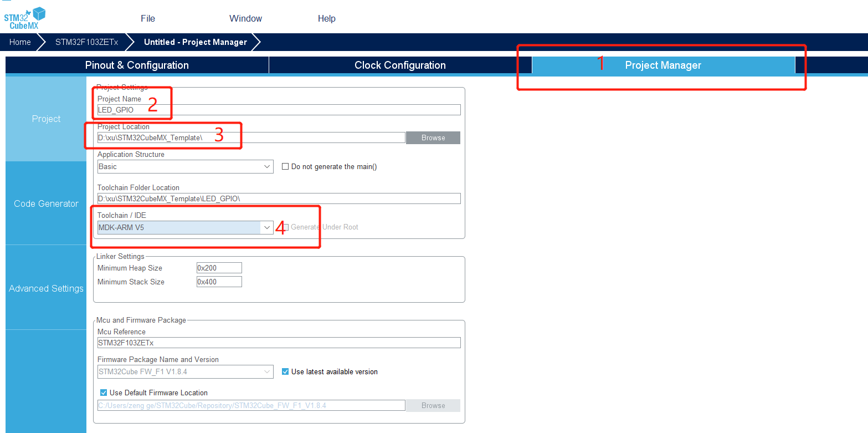Viewport: 868px width, 433px height.
Task: Toggle Do not generate the main() checkbox
Action: 285,166
